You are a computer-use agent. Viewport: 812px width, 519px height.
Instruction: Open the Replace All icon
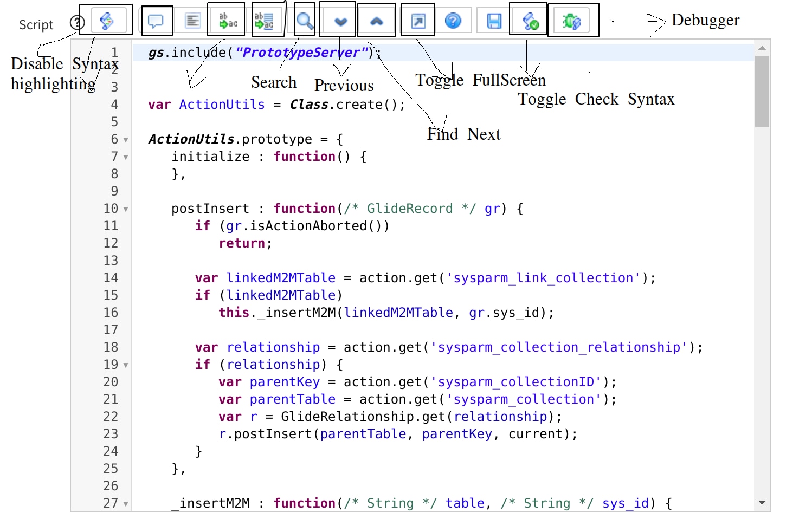[265, 21]
